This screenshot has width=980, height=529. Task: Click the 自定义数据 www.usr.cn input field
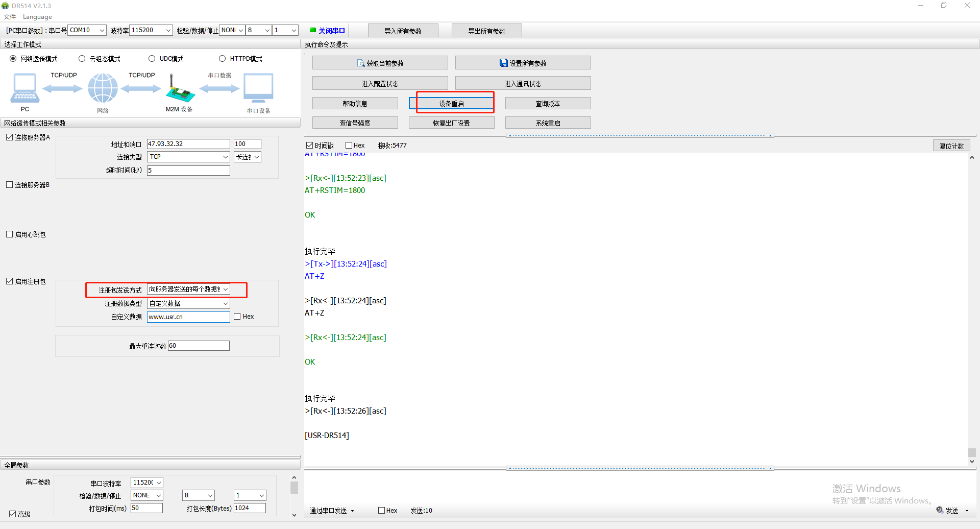pos(188,317)
